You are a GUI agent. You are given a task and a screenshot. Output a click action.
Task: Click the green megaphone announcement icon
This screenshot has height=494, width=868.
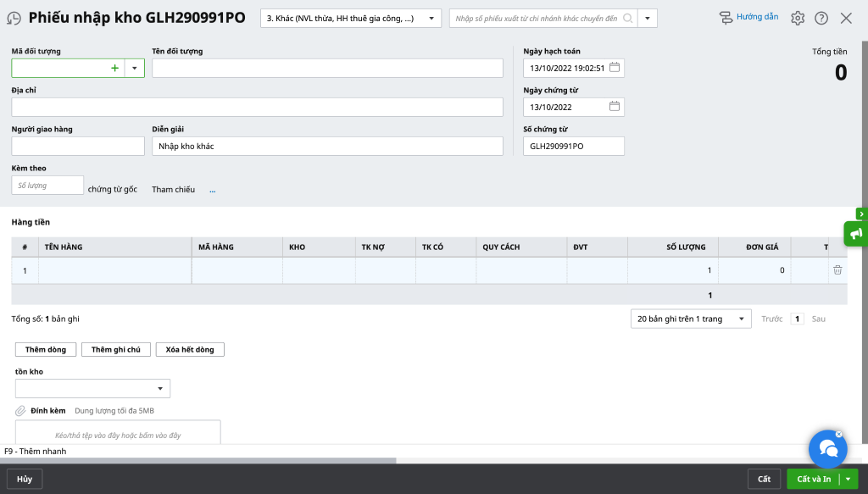pos(856,234)
